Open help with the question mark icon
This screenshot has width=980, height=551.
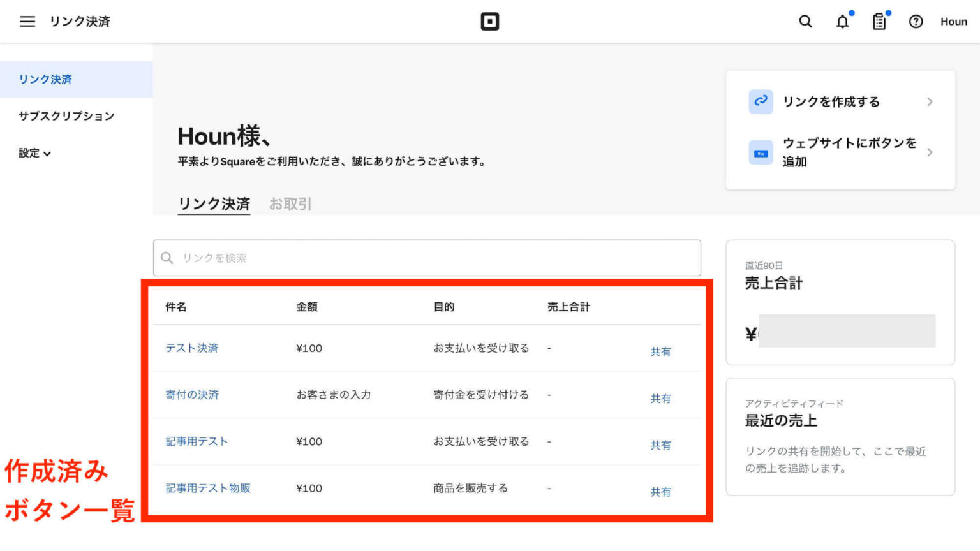pos(916,21)
